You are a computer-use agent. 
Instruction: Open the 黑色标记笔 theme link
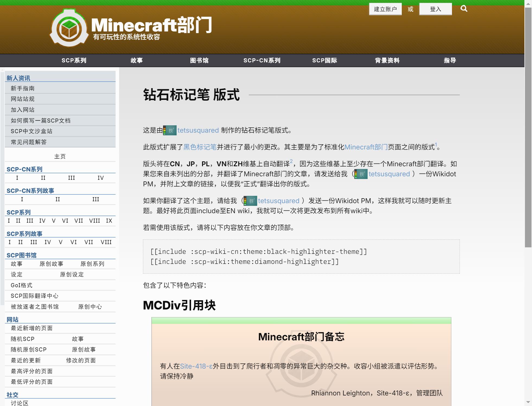coord(200,147)
